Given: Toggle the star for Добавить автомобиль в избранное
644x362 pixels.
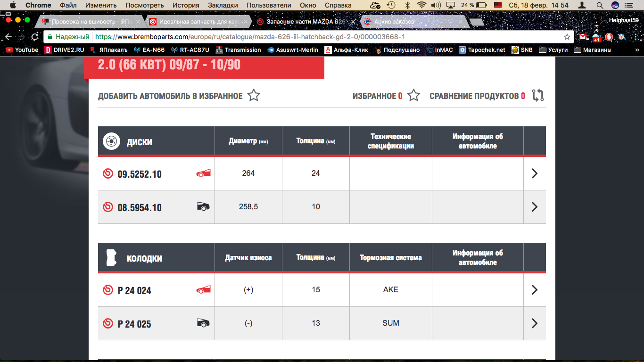Looking at the screenshot, I should [x=254, y=96].
